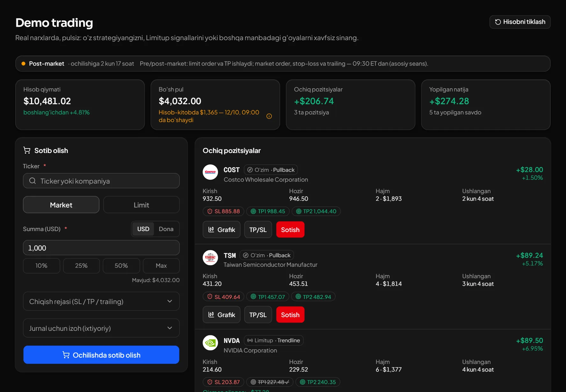This screenshot has width=566, height=392.
Task: Open Grafik for COST position
Action: pos(221,230)
